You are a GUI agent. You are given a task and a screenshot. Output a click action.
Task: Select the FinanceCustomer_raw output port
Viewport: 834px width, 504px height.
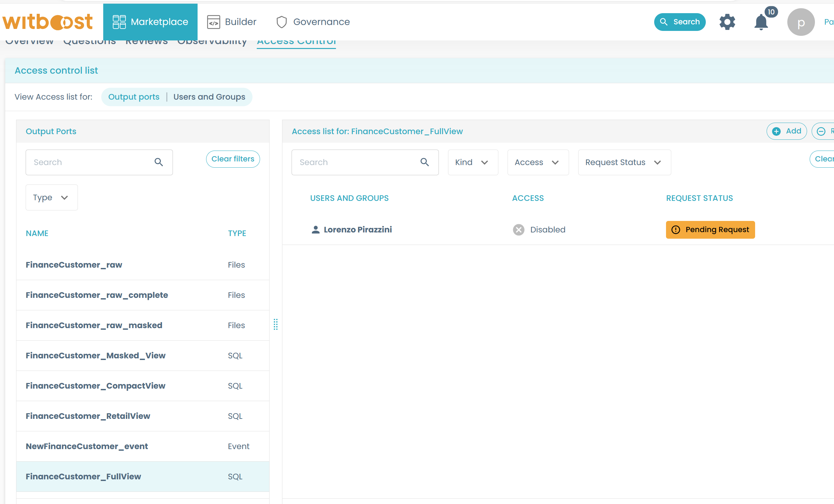[143, 265]
